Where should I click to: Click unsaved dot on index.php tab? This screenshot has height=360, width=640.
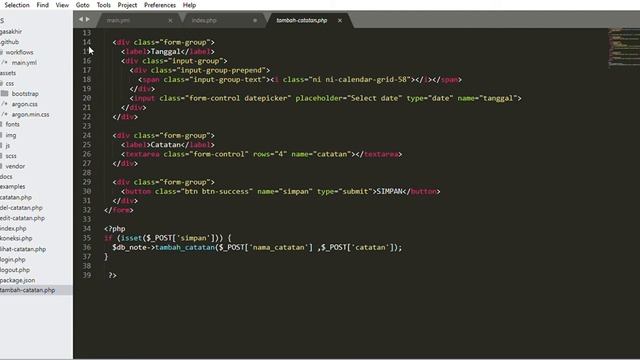click(255, 20)
